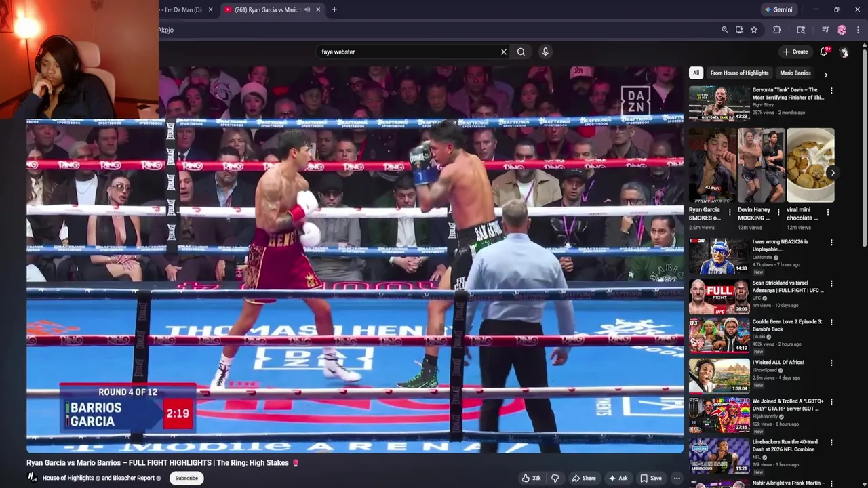Image resolution: width=868 pixels, height=488 pixels.
Task: Show more filter chips with arrow
Action: [x=825, y=75]
